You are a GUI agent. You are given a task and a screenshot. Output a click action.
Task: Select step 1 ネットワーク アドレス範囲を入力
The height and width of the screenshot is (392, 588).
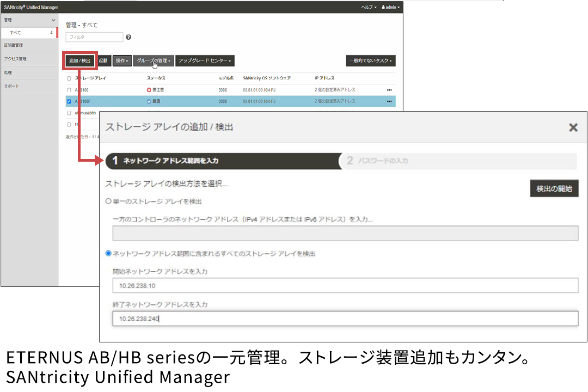[x=224, y=161]
